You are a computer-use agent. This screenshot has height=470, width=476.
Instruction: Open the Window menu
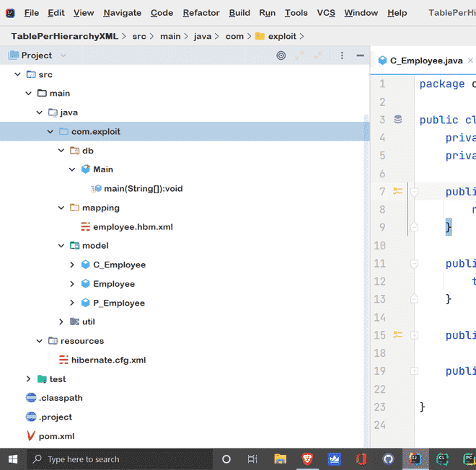361,13
